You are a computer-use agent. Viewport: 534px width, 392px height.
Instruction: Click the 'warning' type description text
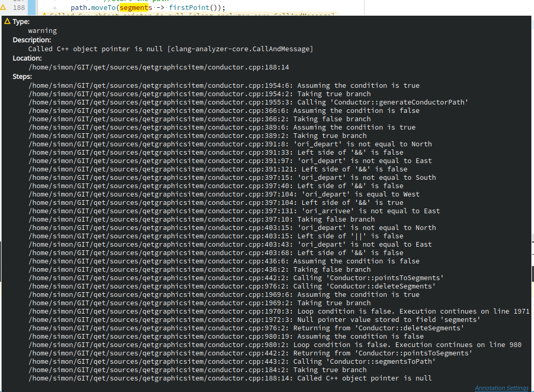[x=42, y=30]
